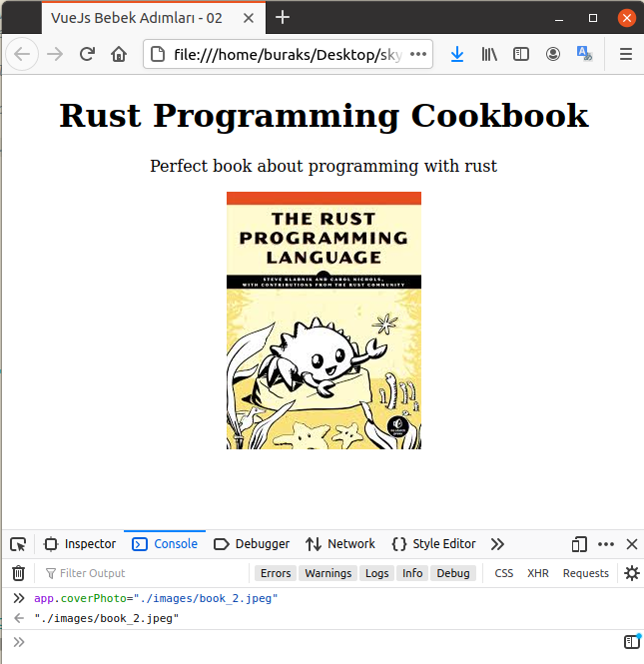644x664 pixels.
Task: Click the page info icon in address bar
Action: click(158, 54)
